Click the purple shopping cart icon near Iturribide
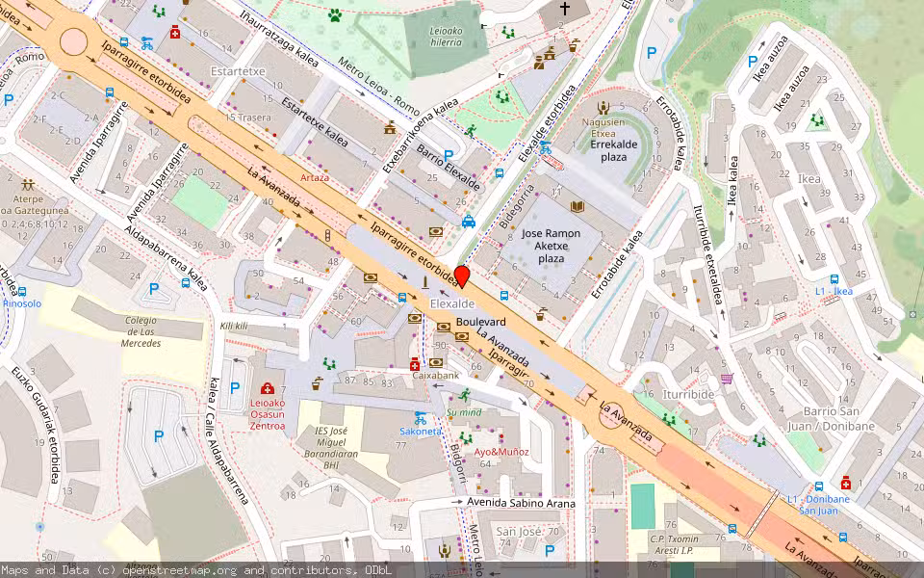Viewport: 924px width, 578px height. click(728, 378)
